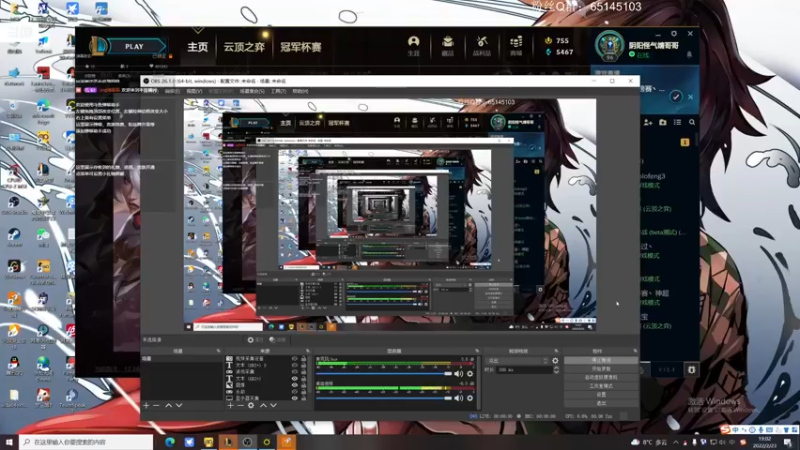The width and height of the screenshot is (800, 450).
Task: Open the 场景集合 menu in OBS
Action: [252, 91]
